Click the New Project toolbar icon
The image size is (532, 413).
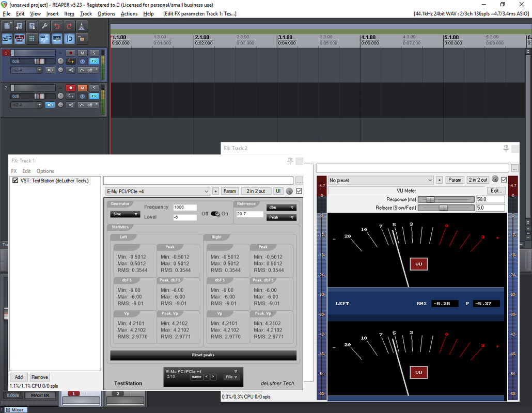7,26
